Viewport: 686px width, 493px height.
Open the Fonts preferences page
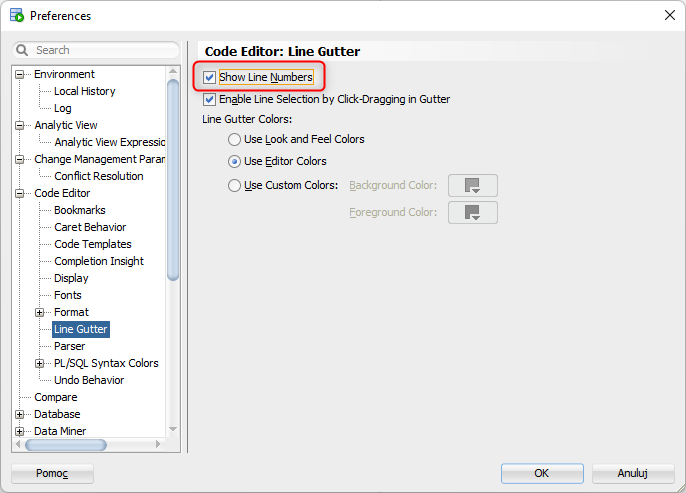(x=68, y=296)
